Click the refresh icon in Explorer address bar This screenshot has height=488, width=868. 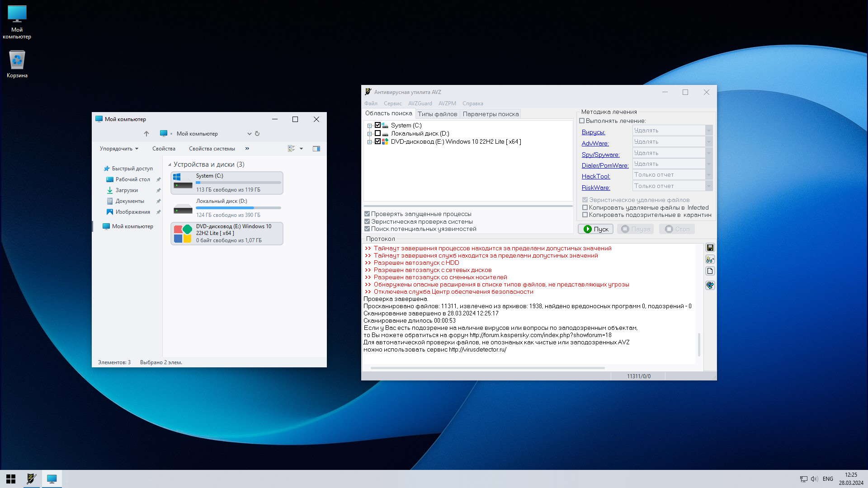pyautogui.click(x=257, y=134)
